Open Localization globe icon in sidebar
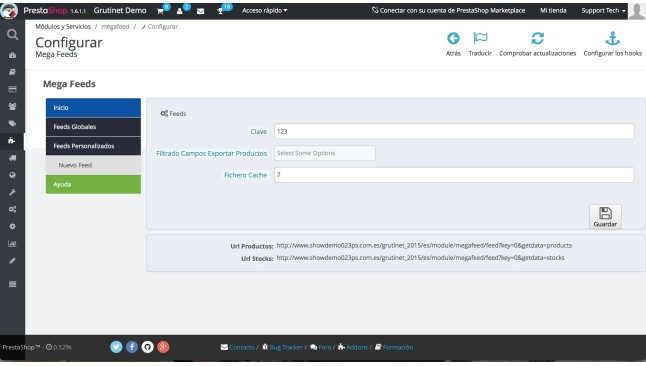 coord(12,175)
